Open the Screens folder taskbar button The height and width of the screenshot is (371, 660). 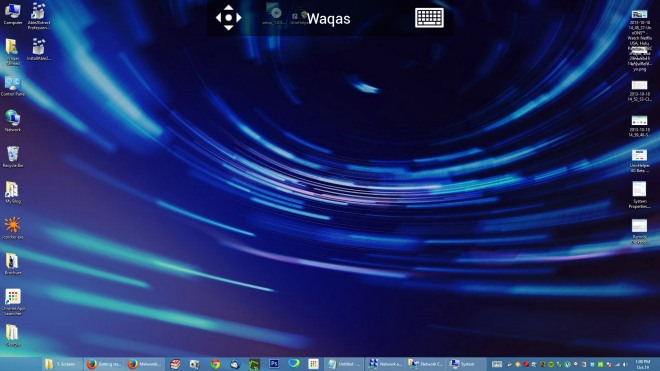(62, 364)
